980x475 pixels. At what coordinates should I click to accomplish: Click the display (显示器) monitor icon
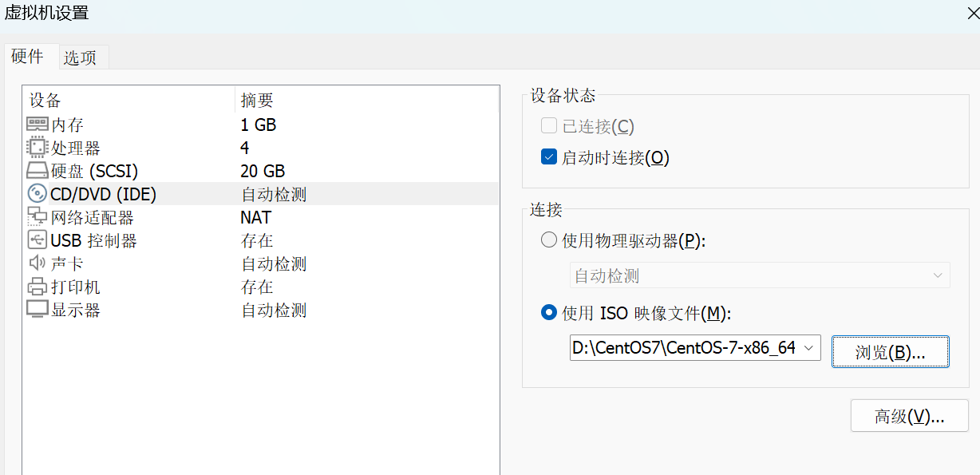(x=38, y=310)
